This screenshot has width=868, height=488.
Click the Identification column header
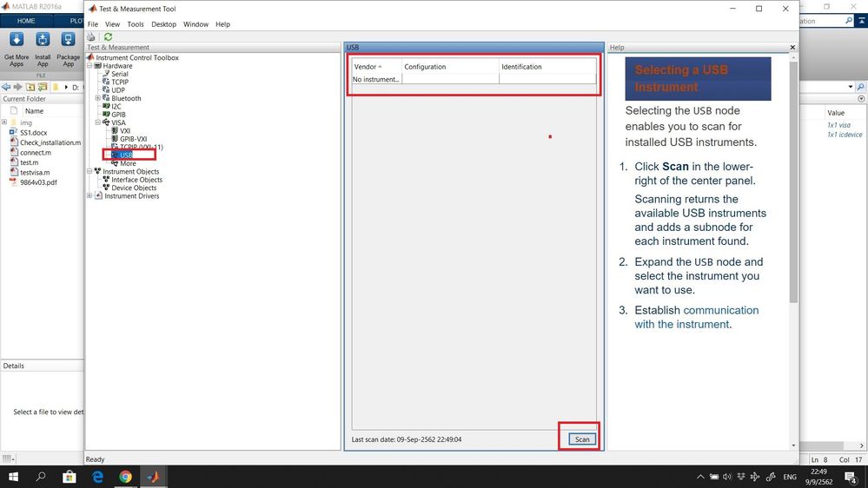coord(547,66)
